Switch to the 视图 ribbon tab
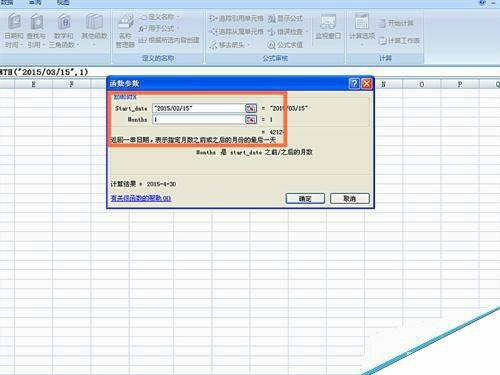 pyautogui.click(x=63, y=2)
